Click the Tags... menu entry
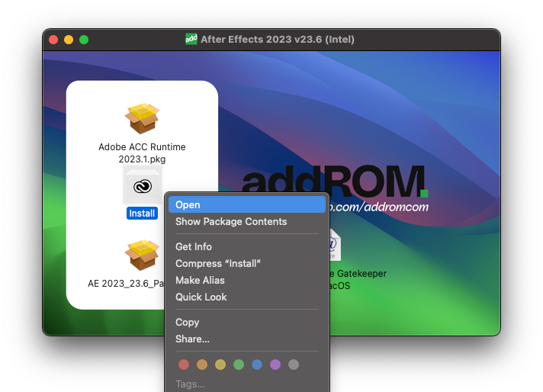The image size is (543, 392). (x=247, y=384)
